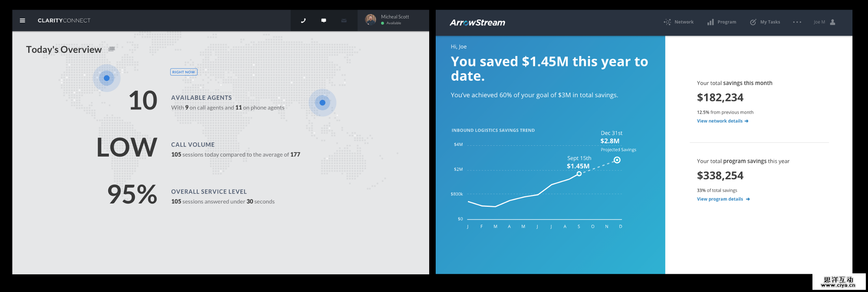The image size is (868, 292).
Task: Click the 12.5% from previous month text
Action: [x=725, y=112]
